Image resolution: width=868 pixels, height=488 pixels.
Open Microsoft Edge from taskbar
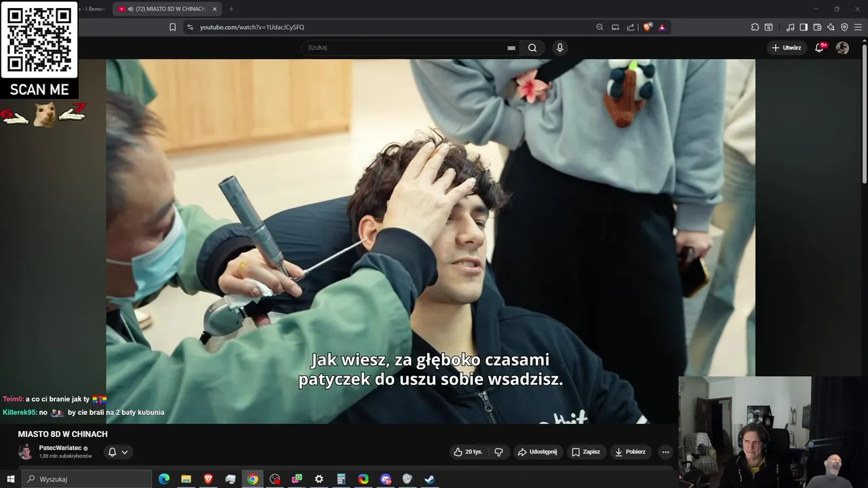point(163,479)
